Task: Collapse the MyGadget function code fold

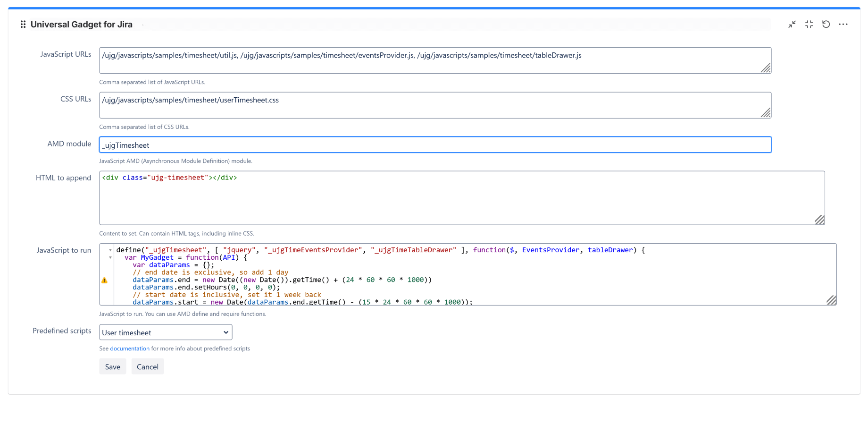Action: (110, 257)
